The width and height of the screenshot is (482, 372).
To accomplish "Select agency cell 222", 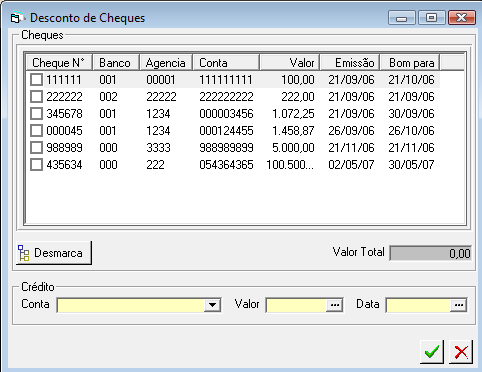I will [x=155, y=165].
